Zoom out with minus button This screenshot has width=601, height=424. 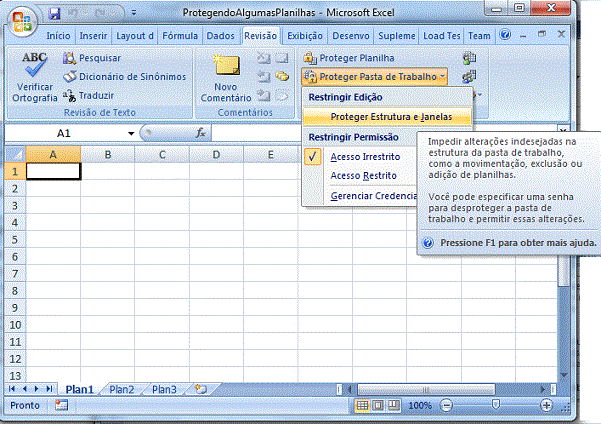point(447,405)
